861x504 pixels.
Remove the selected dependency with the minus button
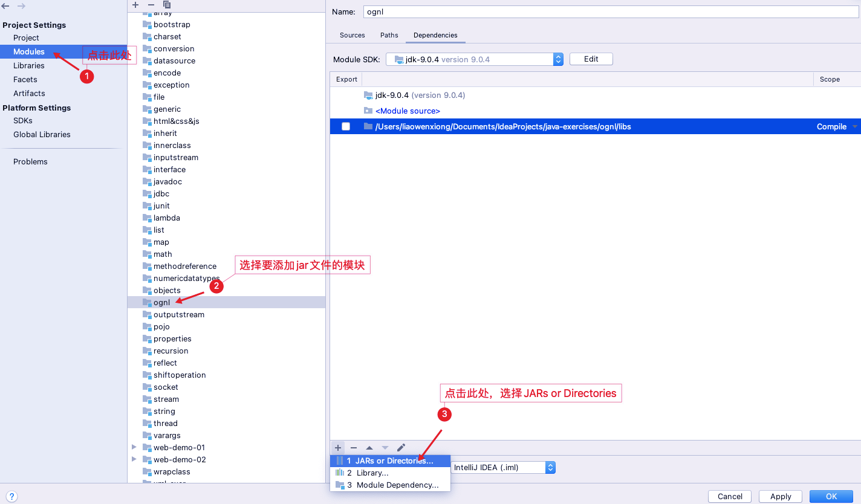click(354, 448)
